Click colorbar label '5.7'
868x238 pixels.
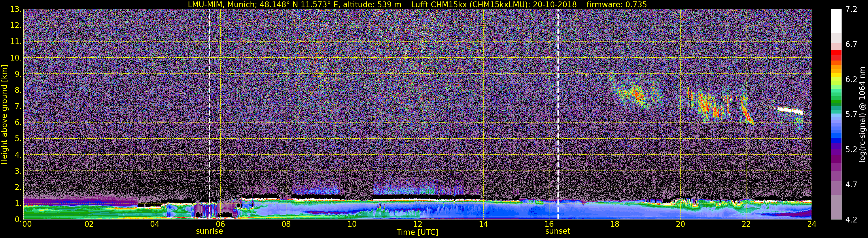coord(851,114)
